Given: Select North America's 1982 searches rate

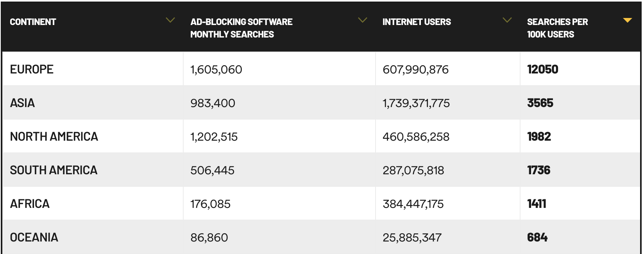Looking at the screenshot, I should coord(540,137).
